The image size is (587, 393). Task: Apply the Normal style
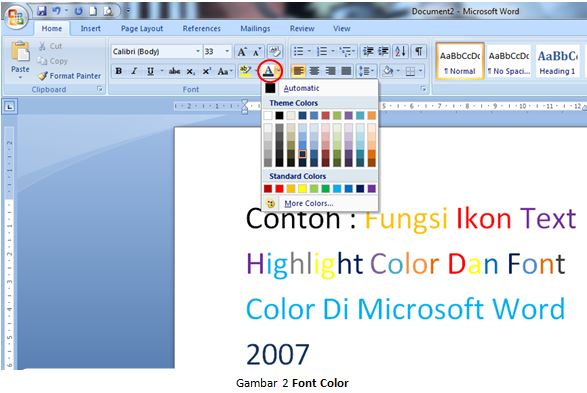(460, 61)
